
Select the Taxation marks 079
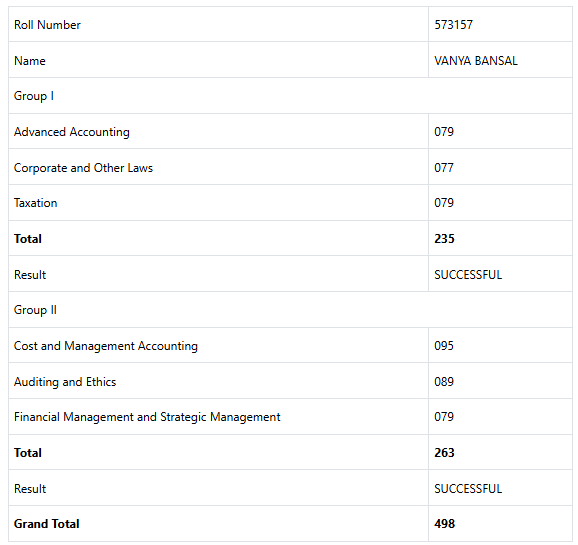(444, 203)
